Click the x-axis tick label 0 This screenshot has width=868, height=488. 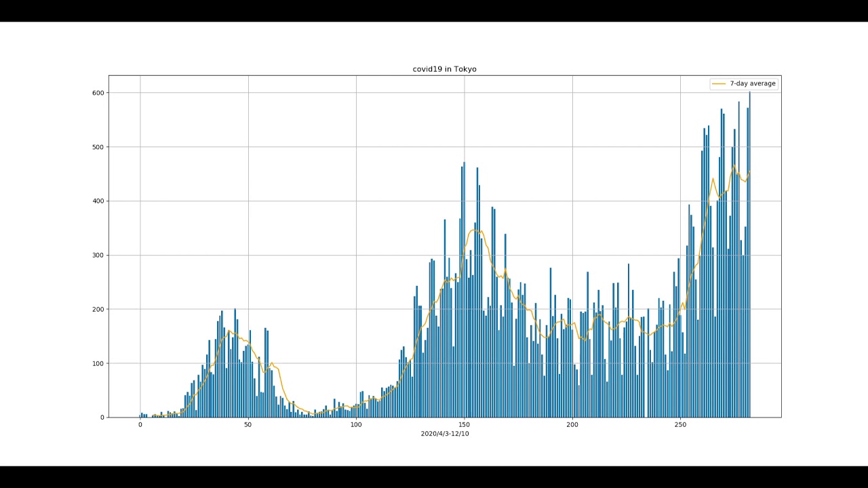[140, 425]
